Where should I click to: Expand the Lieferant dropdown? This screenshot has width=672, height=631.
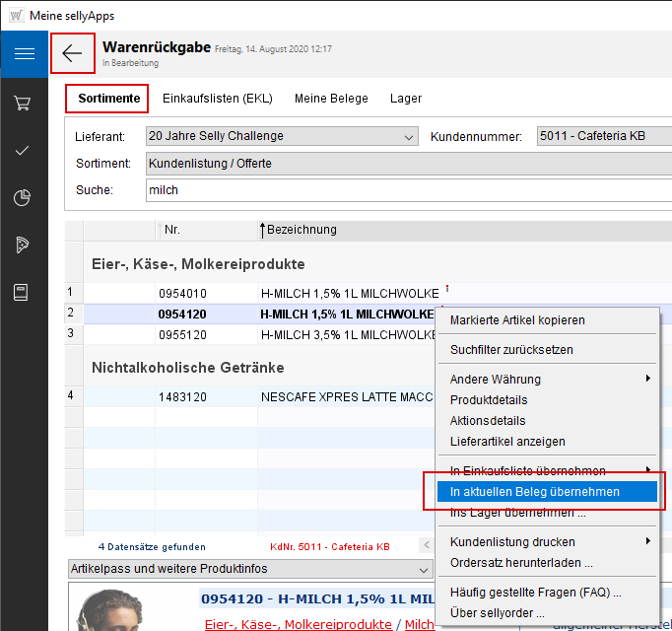(x=410, y=136)
